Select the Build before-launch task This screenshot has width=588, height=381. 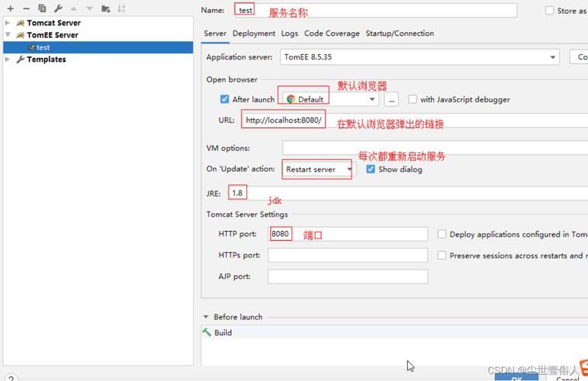pos(394,332)
